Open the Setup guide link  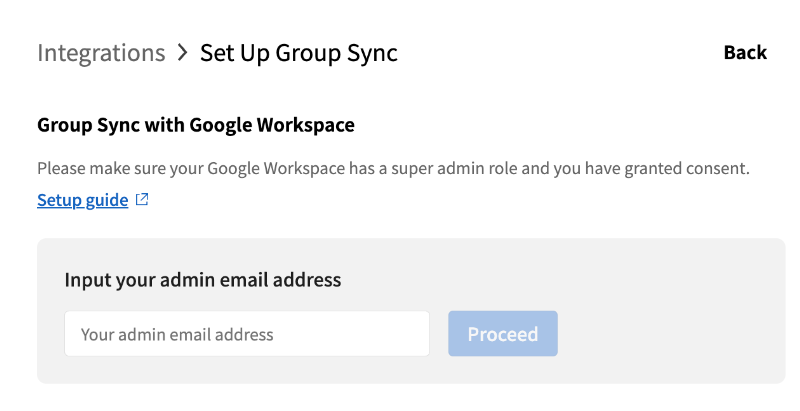coord(83,200)
